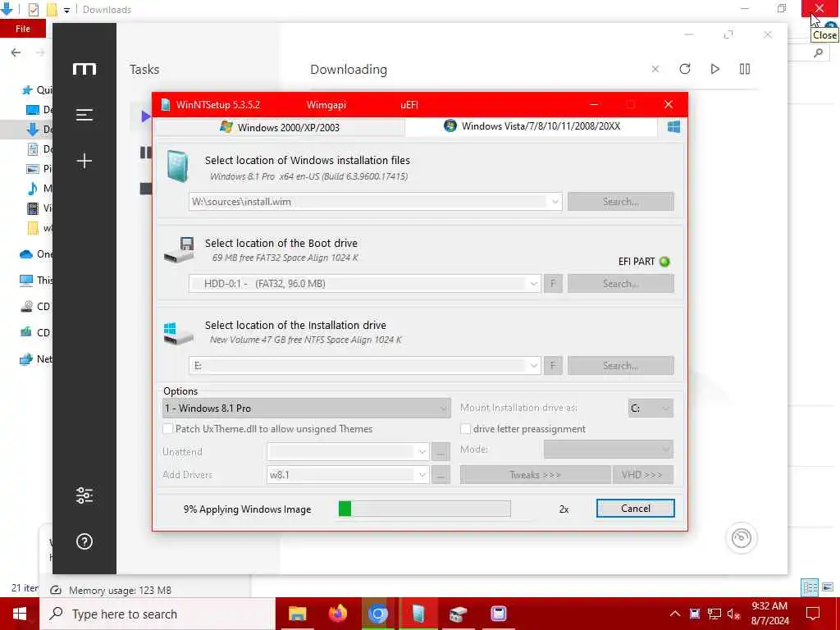Click the pause icon in Downloading toolbar
The height and width of the screenshot is (630, 840).
[x=745, y=69]
